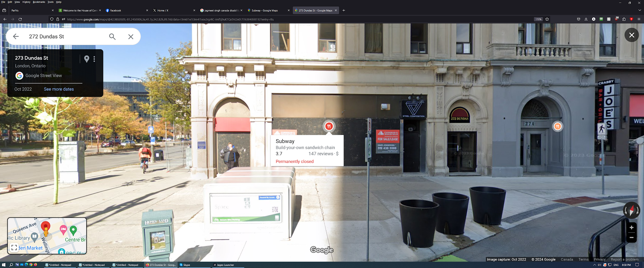Bookmark this page with the star
Viewport: 644px width, 268px height.
point(547,19)
